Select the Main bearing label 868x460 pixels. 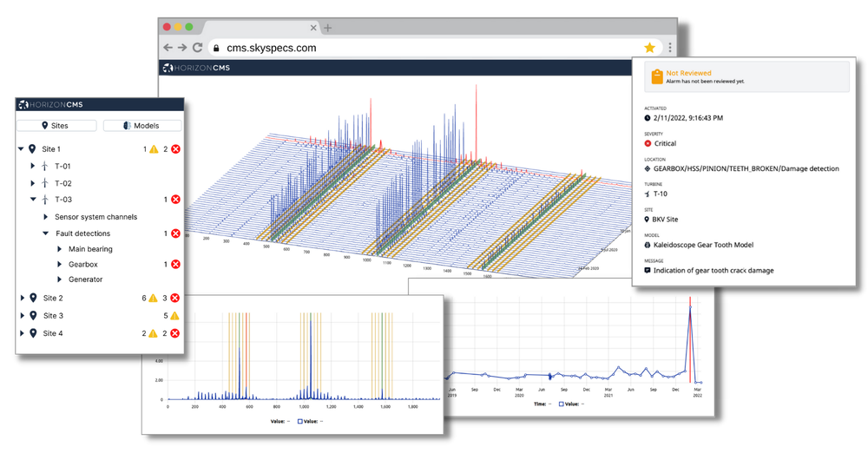90,249
